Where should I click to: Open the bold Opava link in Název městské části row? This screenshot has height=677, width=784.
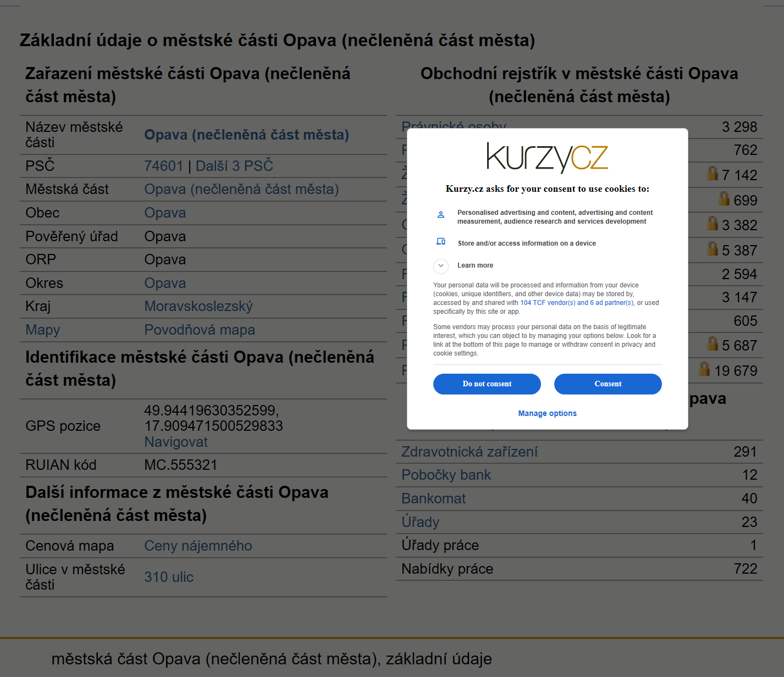point(247,135)
